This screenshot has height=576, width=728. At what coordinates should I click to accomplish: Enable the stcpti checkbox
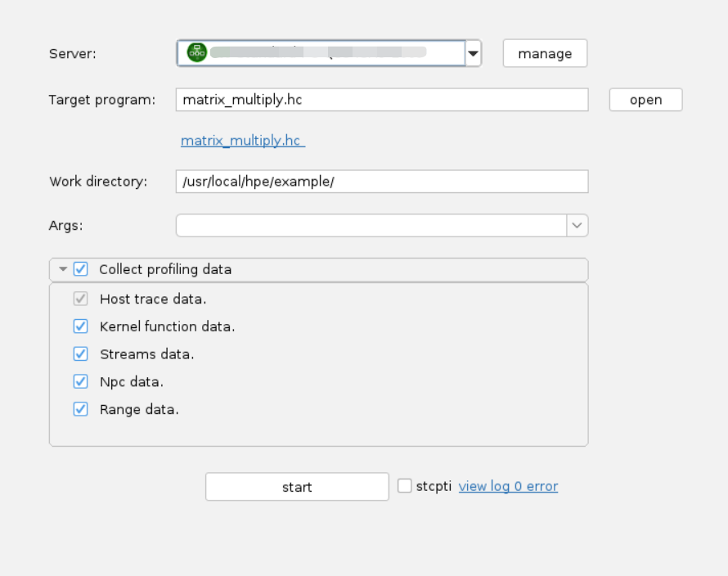click(405, 486)
